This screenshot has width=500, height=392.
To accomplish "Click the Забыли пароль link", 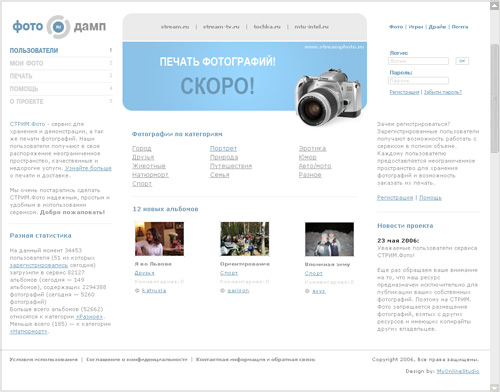I will pyautogui.click(x=443, y=92).
